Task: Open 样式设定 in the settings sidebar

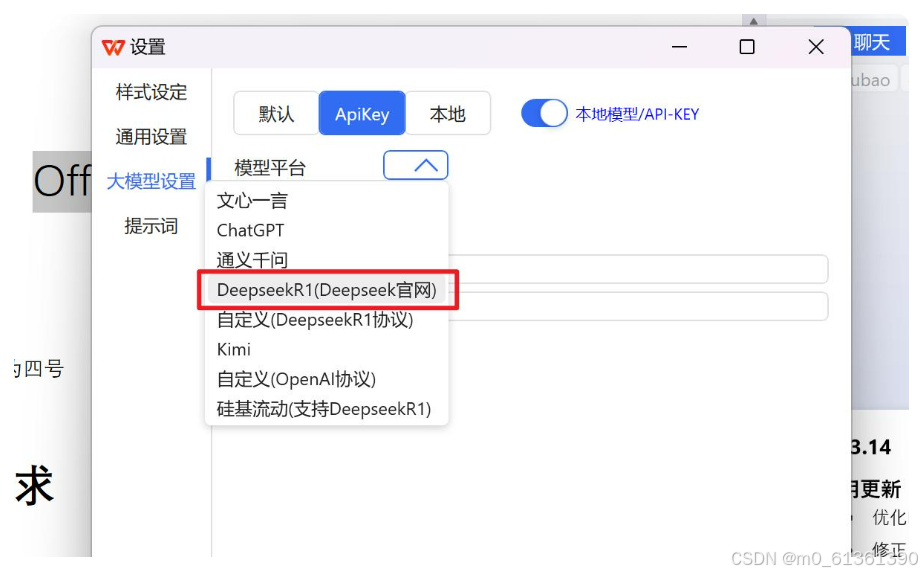Action: pyautogui.click(x=151, y=92)
